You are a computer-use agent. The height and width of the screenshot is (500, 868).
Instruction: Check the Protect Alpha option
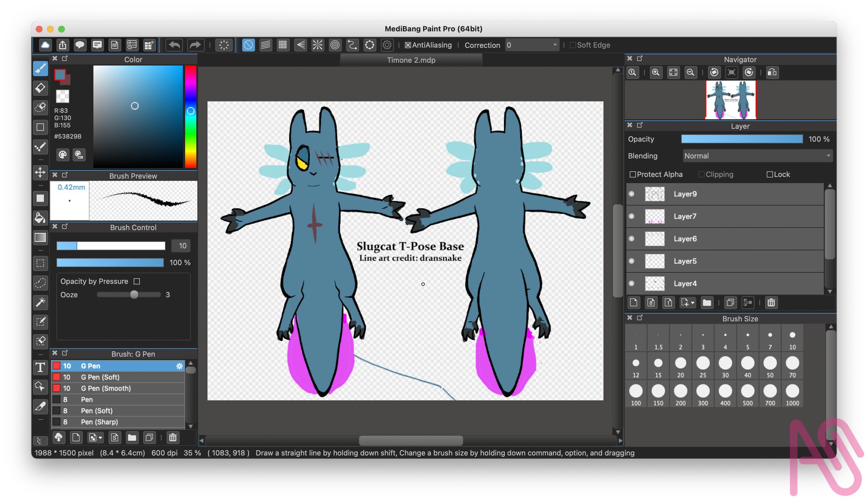(633, 175)
